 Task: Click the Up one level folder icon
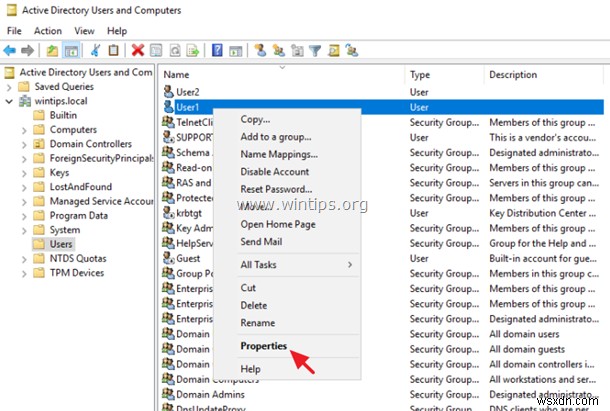coord(52,51)
